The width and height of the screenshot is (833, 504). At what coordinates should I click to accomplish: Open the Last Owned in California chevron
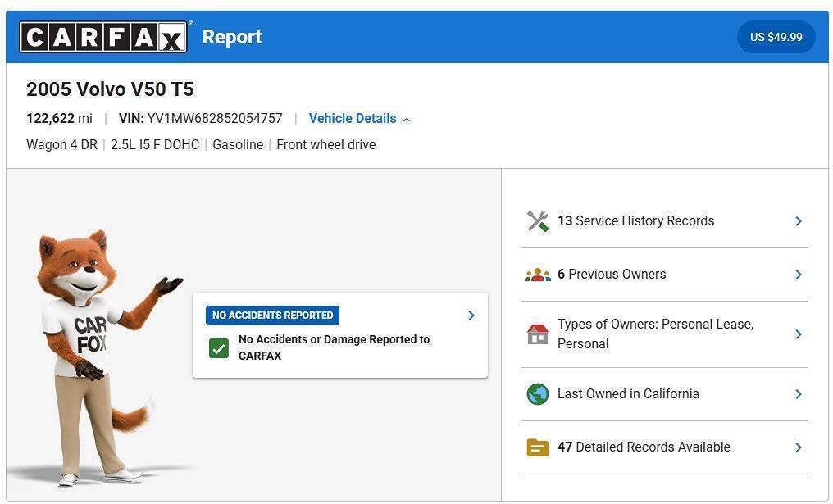[x=799, y=394]
